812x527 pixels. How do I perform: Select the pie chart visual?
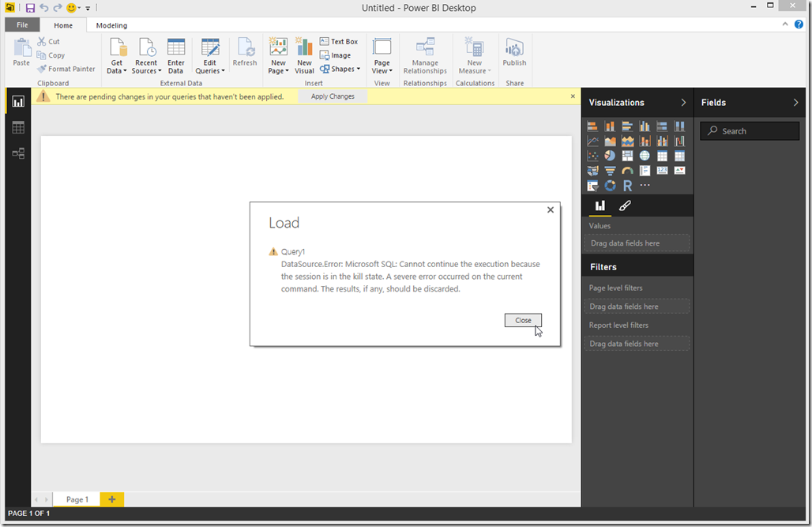click(610, 156)
